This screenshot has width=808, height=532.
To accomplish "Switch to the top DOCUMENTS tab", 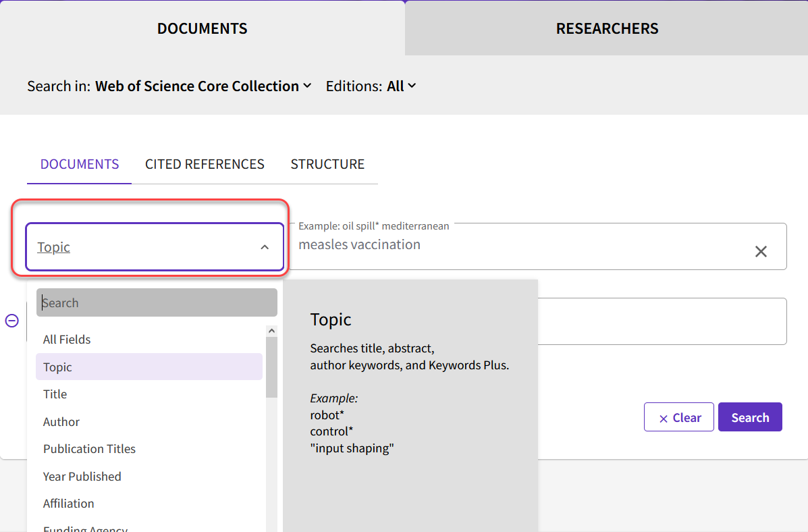I will pos(202,28).
